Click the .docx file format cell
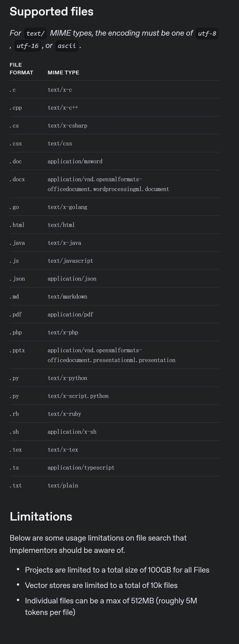 17,179
